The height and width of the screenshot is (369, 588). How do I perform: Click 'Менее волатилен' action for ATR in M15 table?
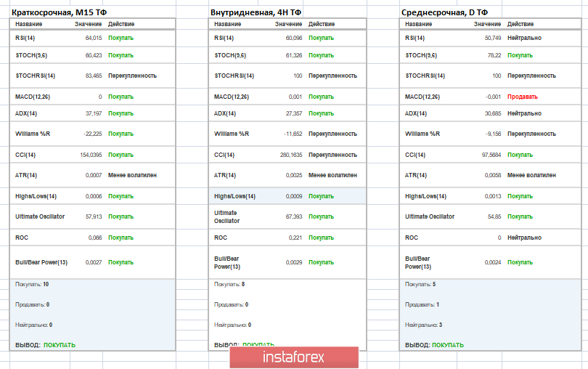[x=132, y=175]
